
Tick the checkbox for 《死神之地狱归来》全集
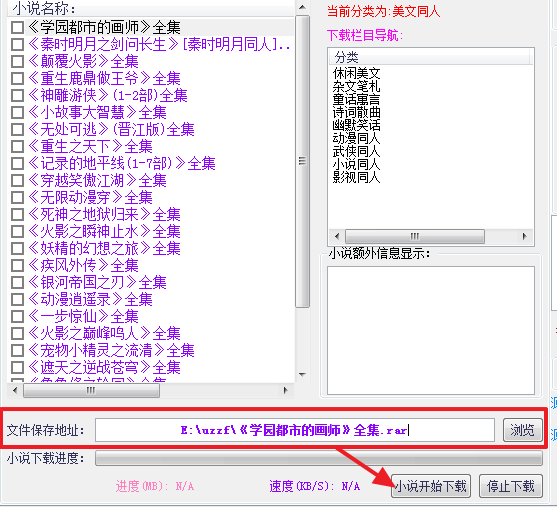coord(17,215)
